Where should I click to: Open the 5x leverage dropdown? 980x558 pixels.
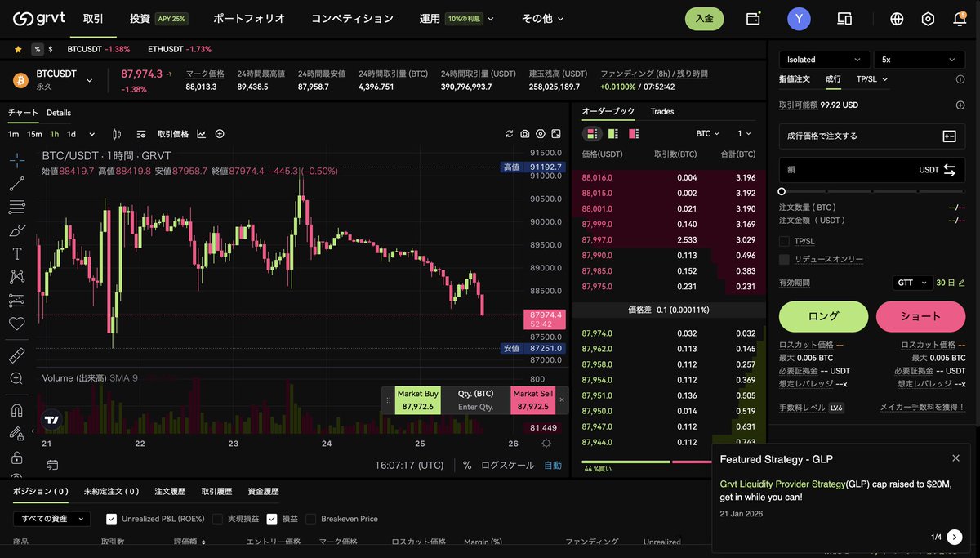click(920, 59)
